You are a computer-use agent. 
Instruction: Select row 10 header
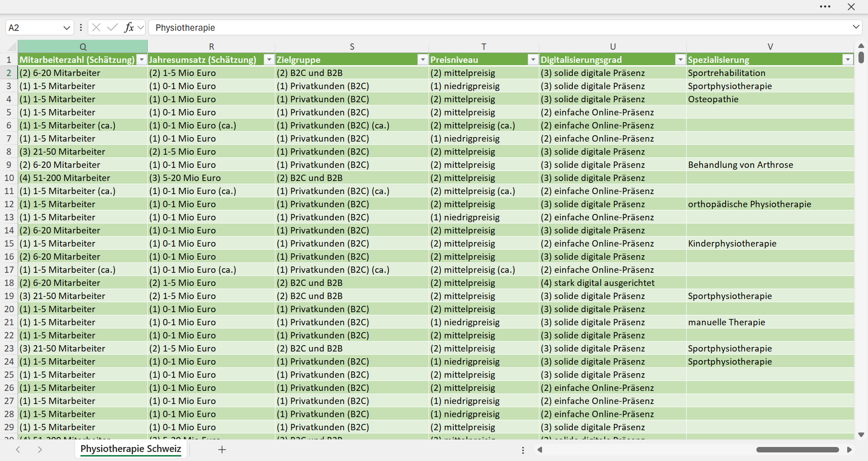click(x=9, y=178)
